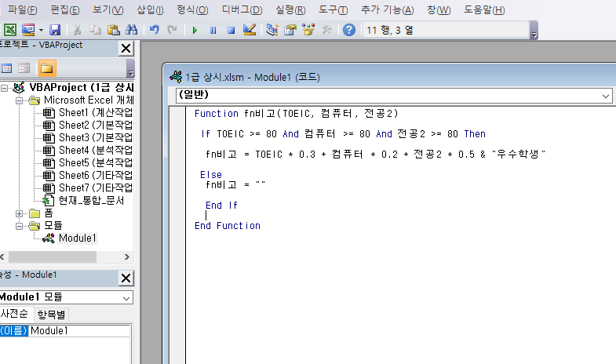Save the VBA project with disk icon
This screenshot has width=616, height=364.
click(55, 30)
